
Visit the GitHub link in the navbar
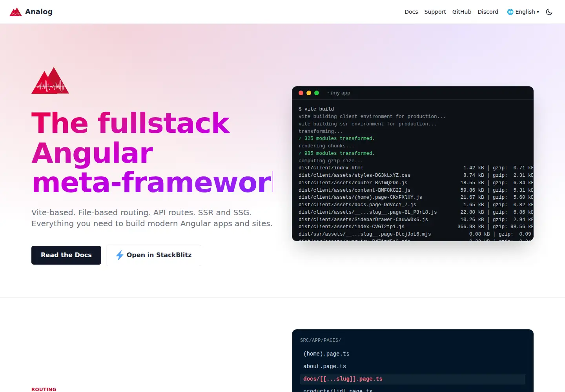(462, 12)
